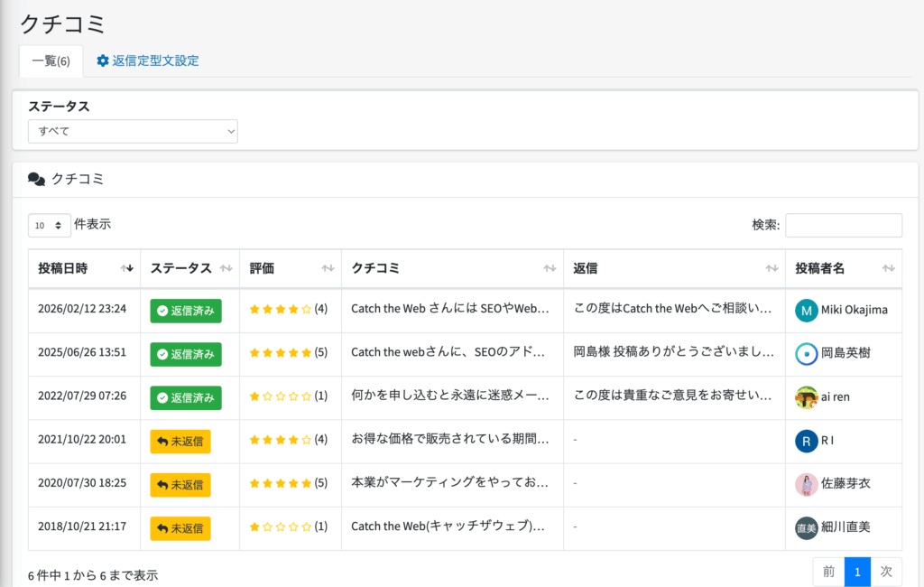Click the 検索 search input field
924x587 pixels.
843,225
